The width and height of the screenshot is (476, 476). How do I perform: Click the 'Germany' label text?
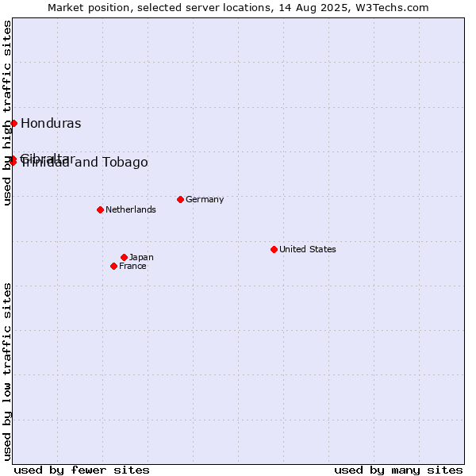click(205, 199)
